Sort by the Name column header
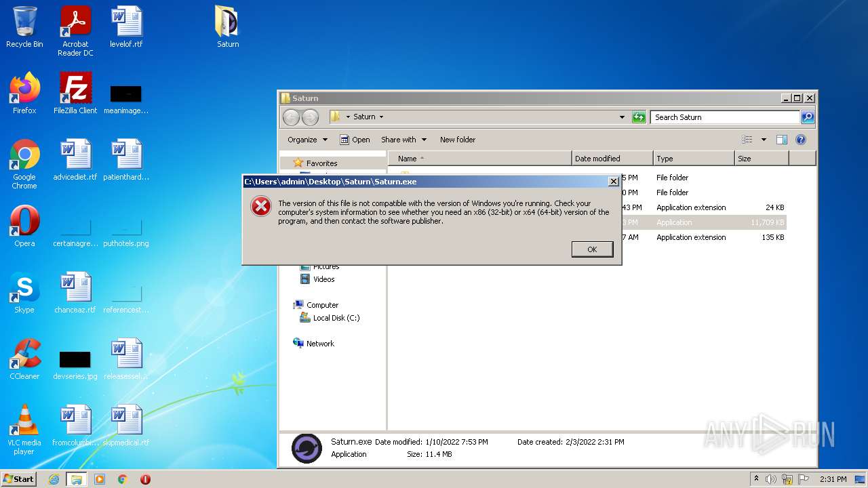The height and width of the screenshot is (488, 868). coord(480,159)
